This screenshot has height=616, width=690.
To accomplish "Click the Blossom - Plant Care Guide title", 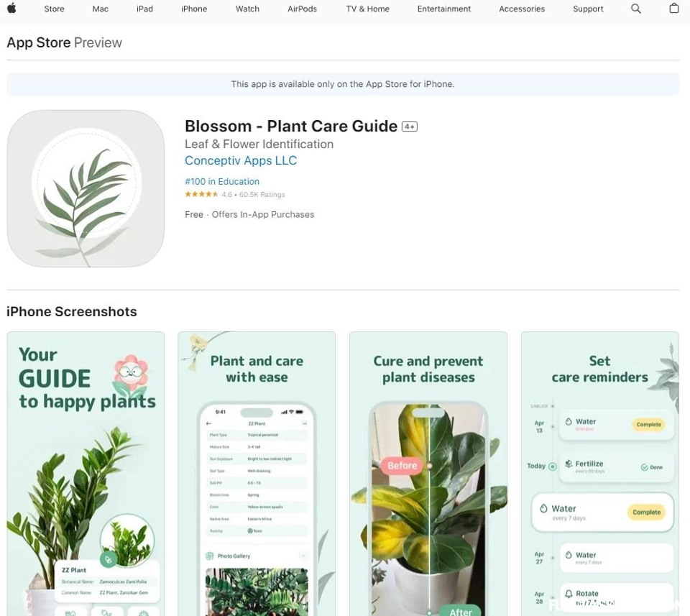I will [291, 127].
